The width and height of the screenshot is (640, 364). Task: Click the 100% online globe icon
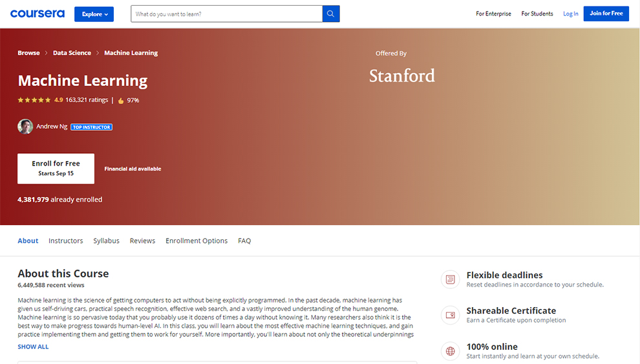click(x=450, y=351)
